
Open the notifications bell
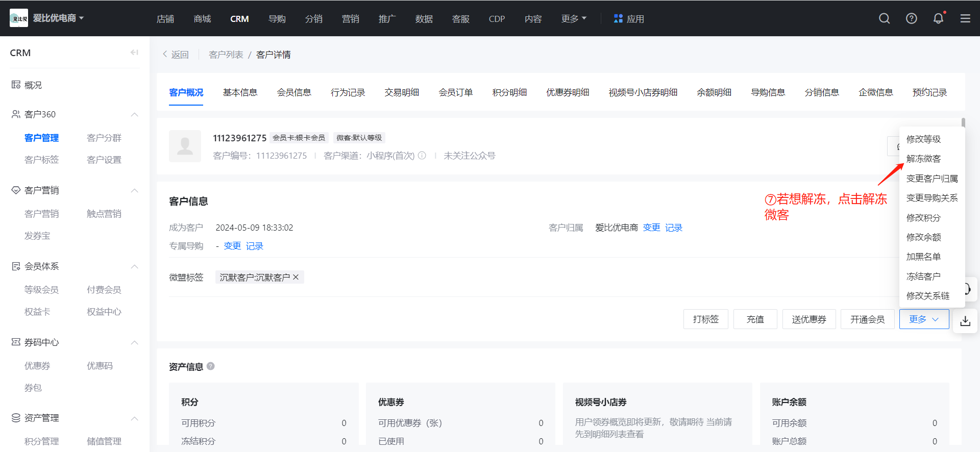tap(938, 18)
